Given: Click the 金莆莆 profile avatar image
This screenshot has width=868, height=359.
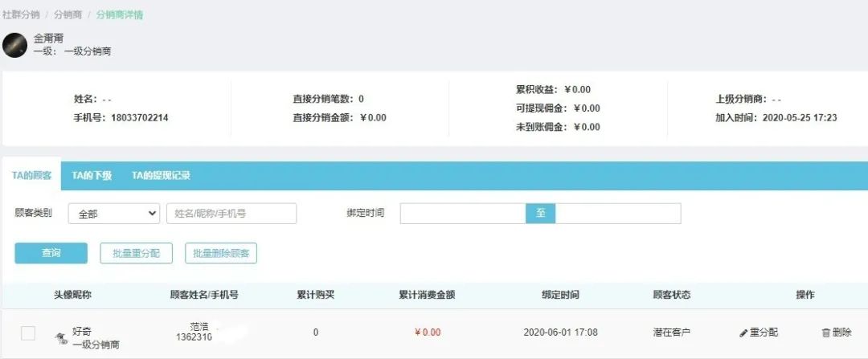Looking at the screenshot, I should pyautogui.click(x=15, y=45).
